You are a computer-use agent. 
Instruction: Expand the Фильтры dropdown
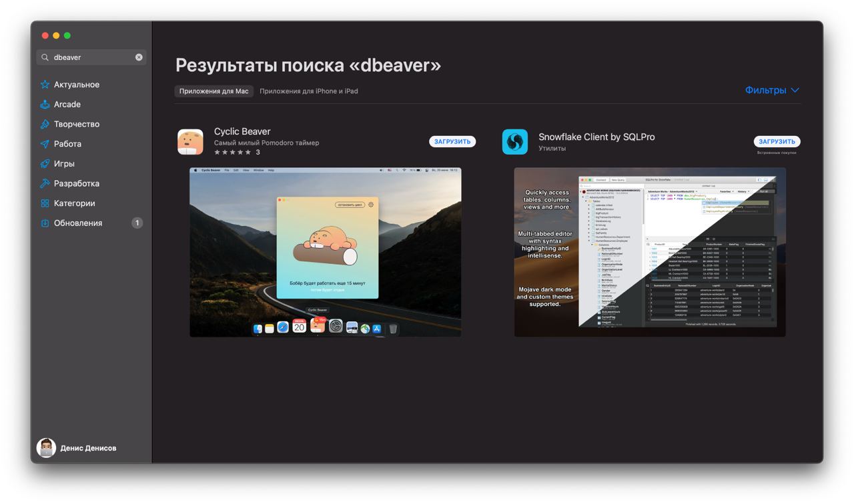pos(772,90)
